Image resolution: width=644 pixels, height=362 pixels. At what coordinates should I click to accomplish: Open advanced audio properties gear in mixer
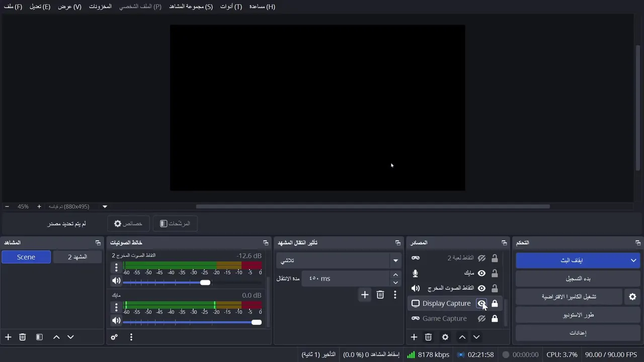[114, 337]
